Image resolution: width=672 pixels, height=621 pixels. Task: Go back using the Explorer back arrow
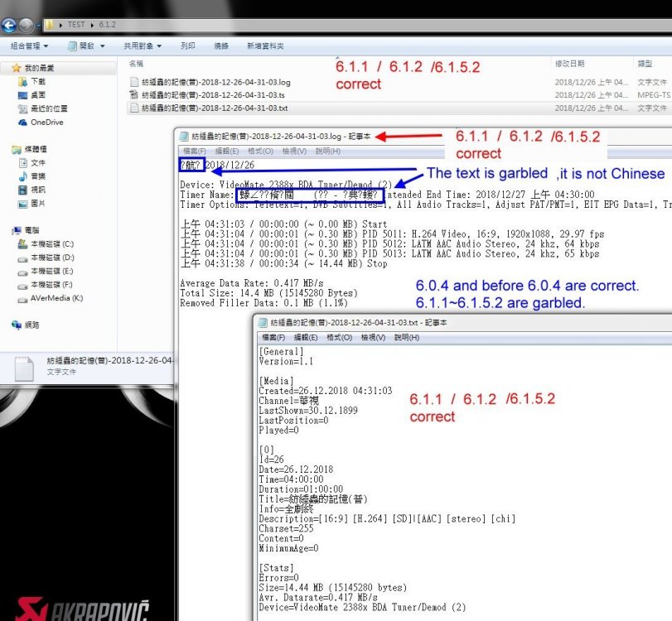8,26
